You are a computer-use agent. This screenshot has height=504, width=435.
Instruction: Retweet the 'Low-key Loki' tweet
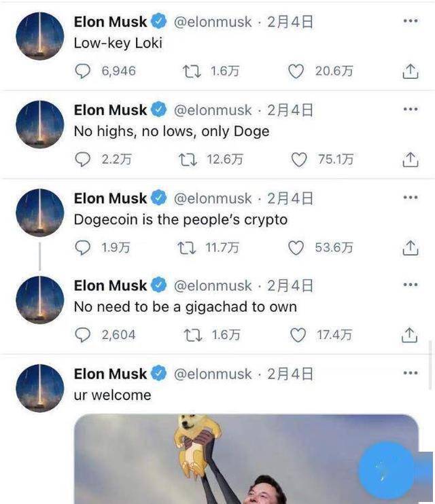(192, 71)
